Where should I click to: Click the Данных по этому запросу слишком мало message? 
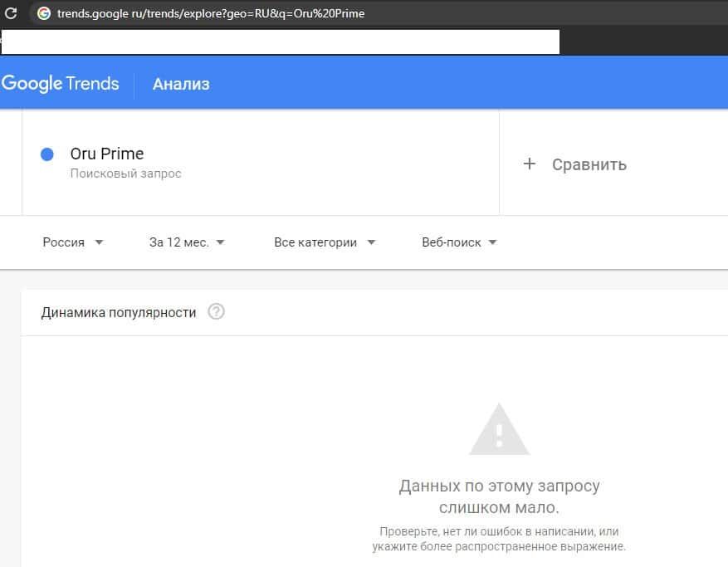499,496
